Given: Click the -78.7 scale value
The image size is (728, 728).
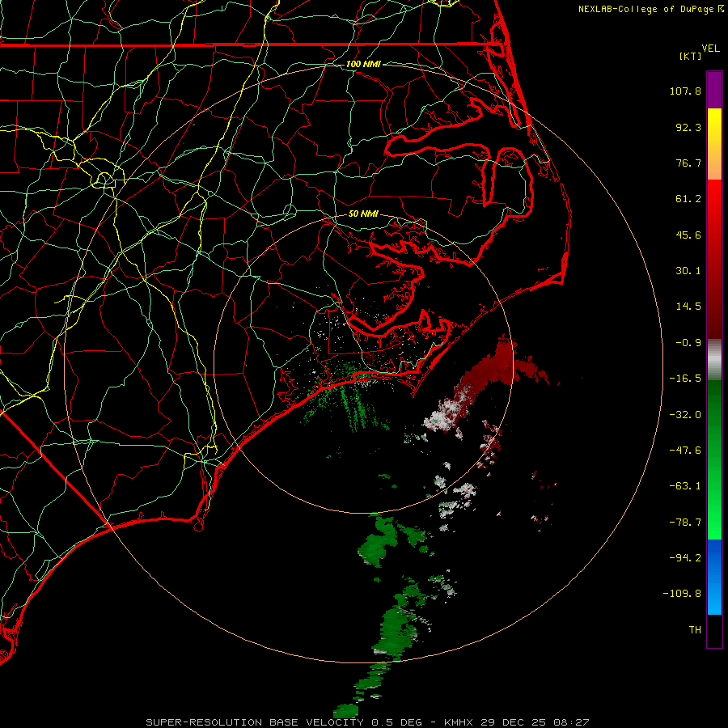Looking at the screenshot, I should coord(685,523).
